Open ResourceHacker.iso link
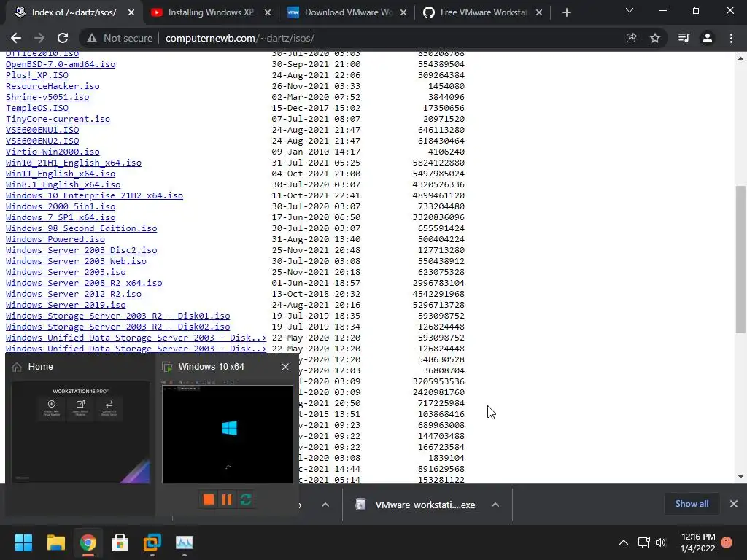This screenshot has height=560, width=747. (53, 86)
